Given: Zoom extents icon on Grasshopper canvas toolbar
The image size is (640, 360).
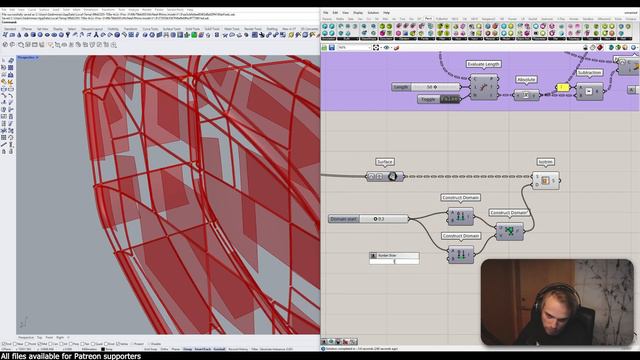Looking at the screenshot, I should coord(376,48).
